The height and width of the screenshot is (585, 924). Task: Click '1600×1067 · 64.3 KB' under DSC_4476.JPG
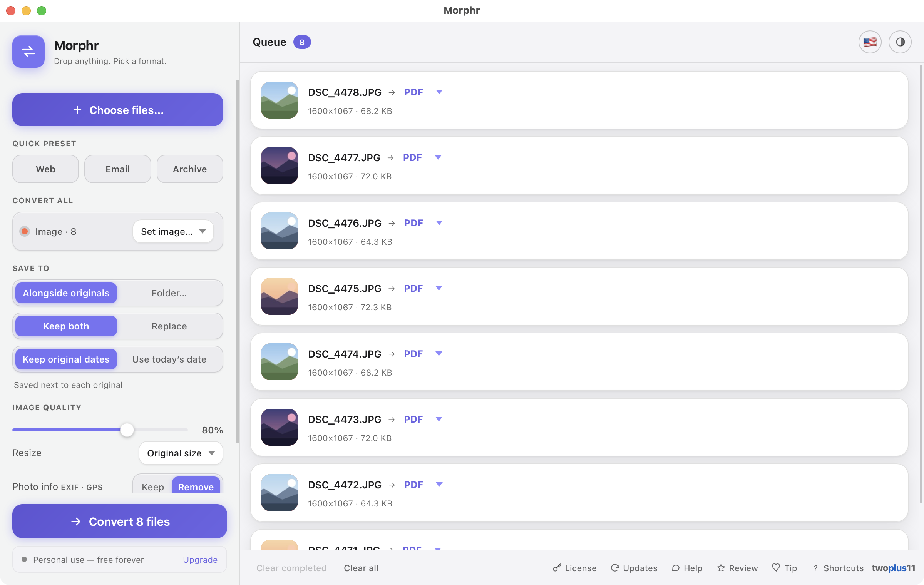tap(350, 242)
